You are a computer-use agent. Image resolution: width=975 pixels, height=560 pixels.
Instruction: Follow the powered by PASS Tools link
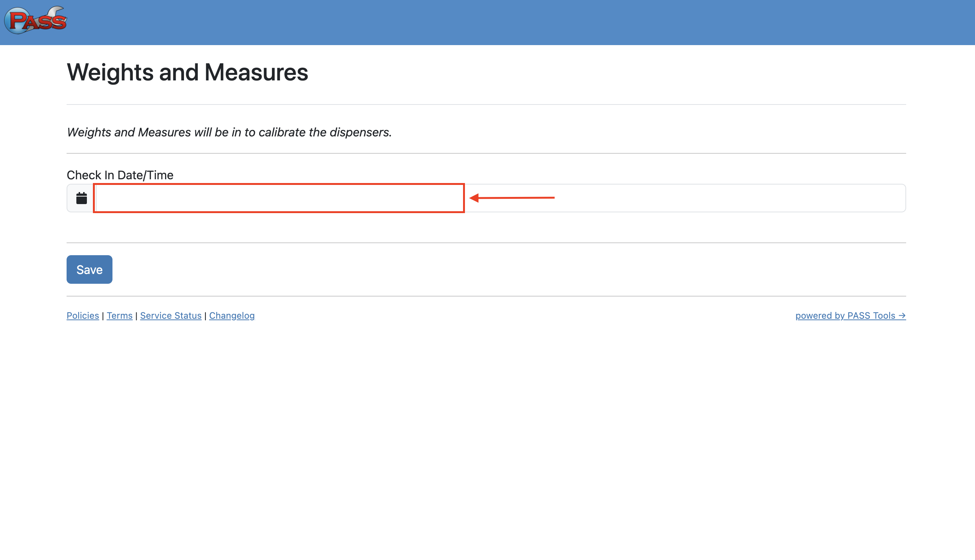845,316
